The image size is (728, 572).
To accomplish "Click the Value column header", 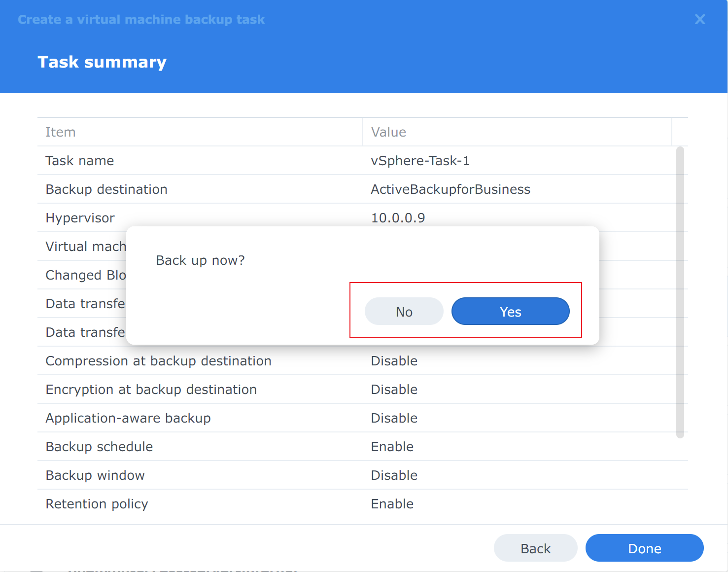I will (388, 132).
